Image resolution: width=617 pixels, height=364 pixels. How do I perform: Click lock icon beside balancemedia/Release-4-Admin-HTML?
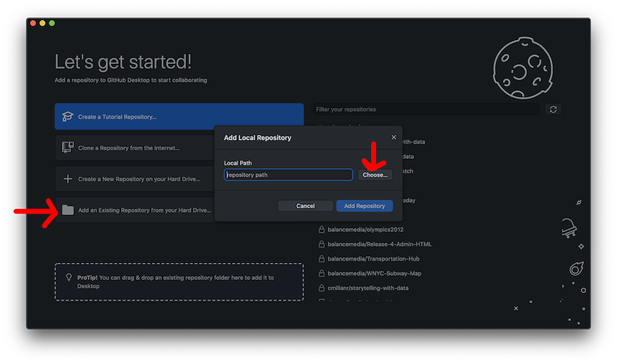pyautogui.click(x=322, y=244)
